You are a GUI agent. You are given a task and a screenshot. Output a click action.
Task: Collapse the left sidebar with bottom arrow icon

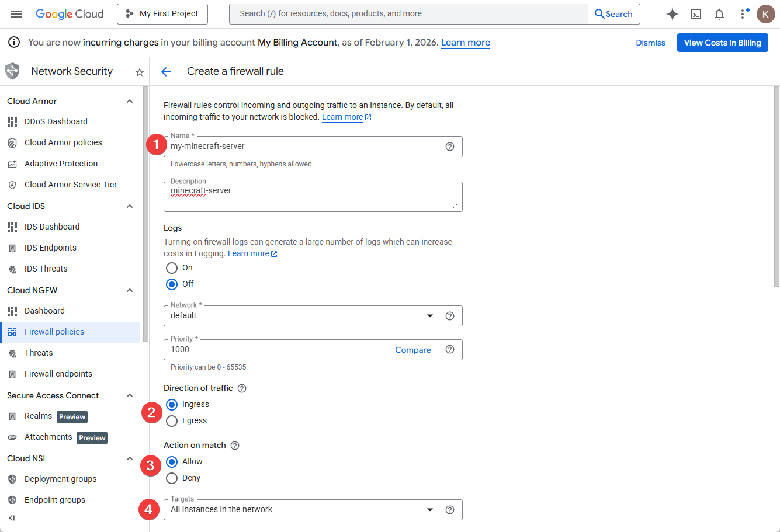pos(12,518)
